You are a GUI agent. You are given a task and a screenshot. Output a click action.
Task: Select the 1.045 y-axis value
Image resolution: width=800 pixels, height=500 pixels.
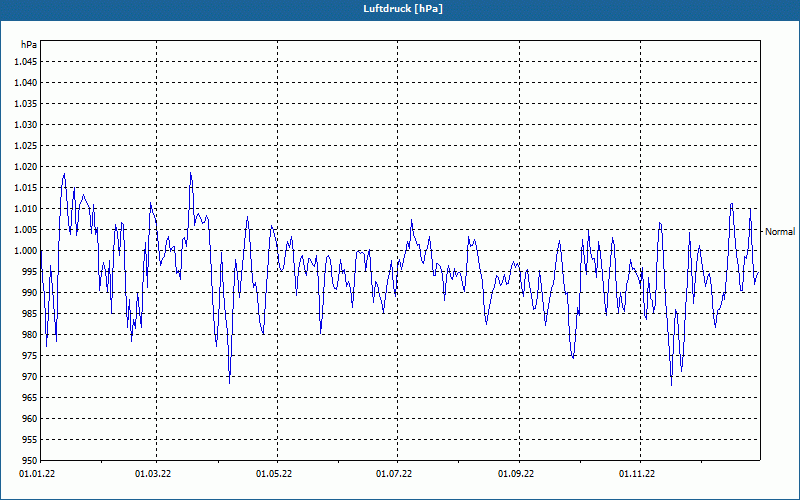click(x=26, y=62)
